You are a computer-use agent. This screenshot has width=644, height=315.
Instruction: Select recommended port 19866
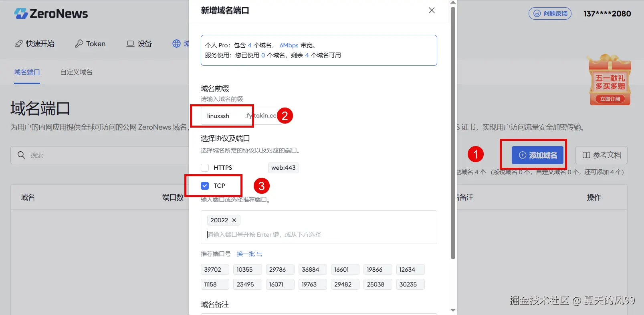(x=378, y=270)
